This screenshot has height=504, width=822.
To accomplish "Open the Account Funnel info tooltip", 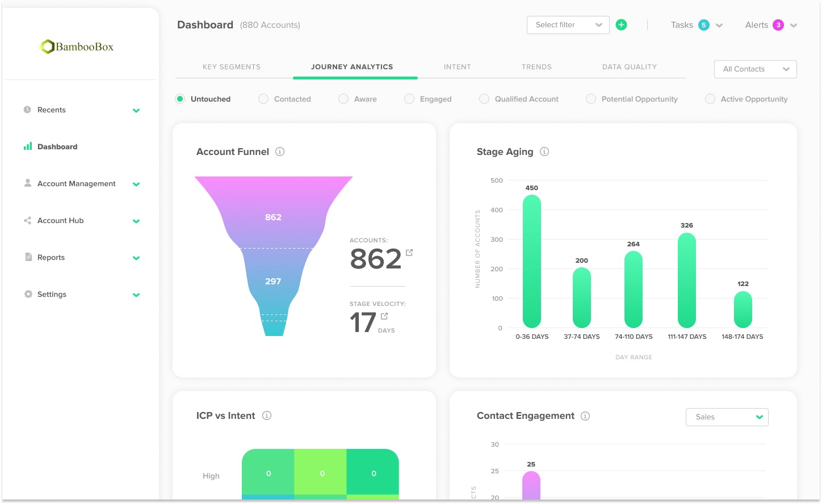I will tap(279, 152).
